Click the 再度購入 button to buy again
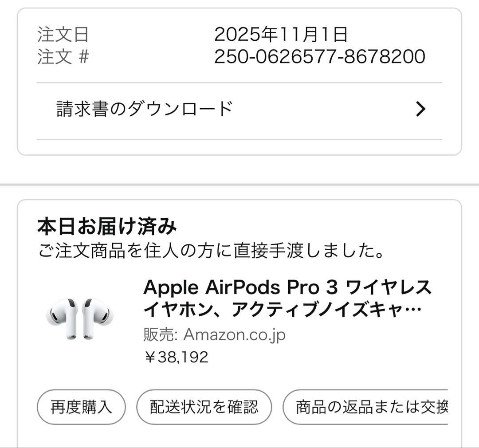Image resolution: width=479 pixels, height=448 pixels. click(80, 406)
